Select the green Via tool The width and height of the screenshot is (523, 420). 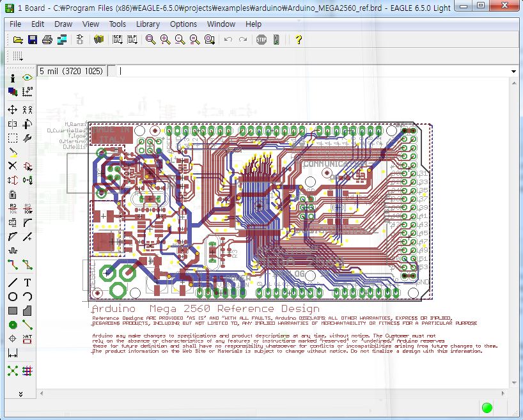click(x=13, y=325)
